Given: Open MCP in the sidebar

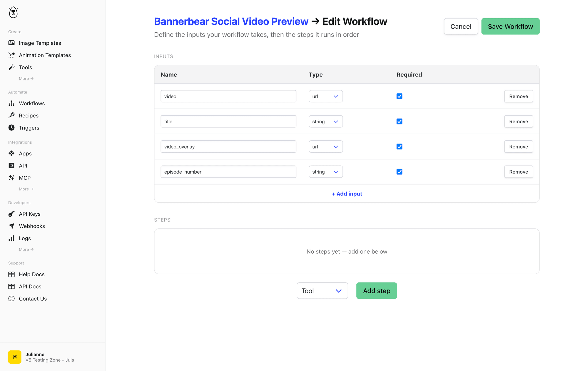Looking at the screenshot, I should point(25,178).
